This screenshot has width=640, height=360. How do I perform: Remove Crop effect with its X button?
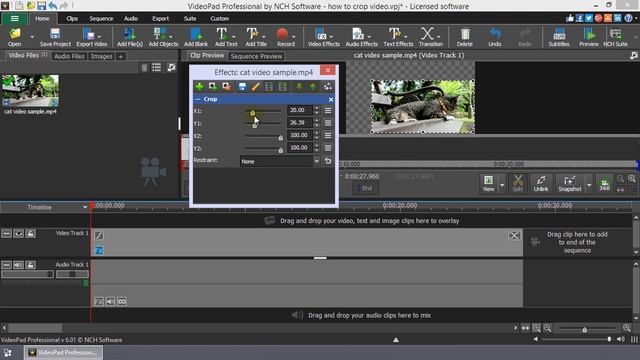(331, 99)
